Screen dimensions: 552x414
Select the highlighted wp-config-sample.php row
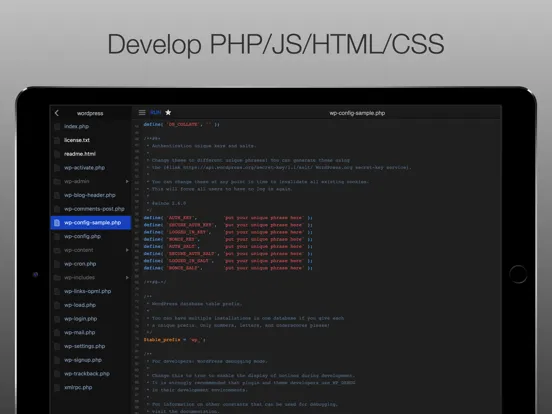tap(91, 222)
